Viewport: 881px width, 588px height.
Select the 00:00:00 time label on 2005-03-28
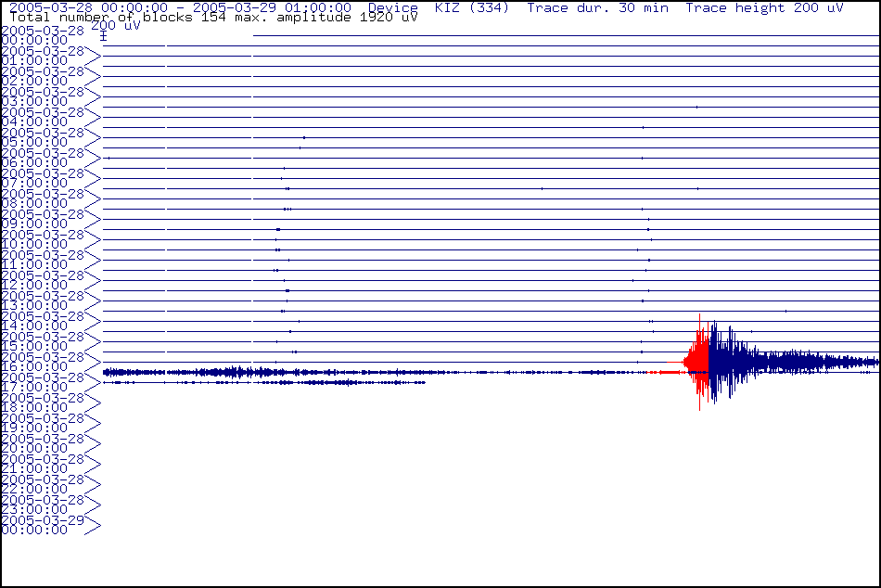pyautogui.click(x=34, y=41)
